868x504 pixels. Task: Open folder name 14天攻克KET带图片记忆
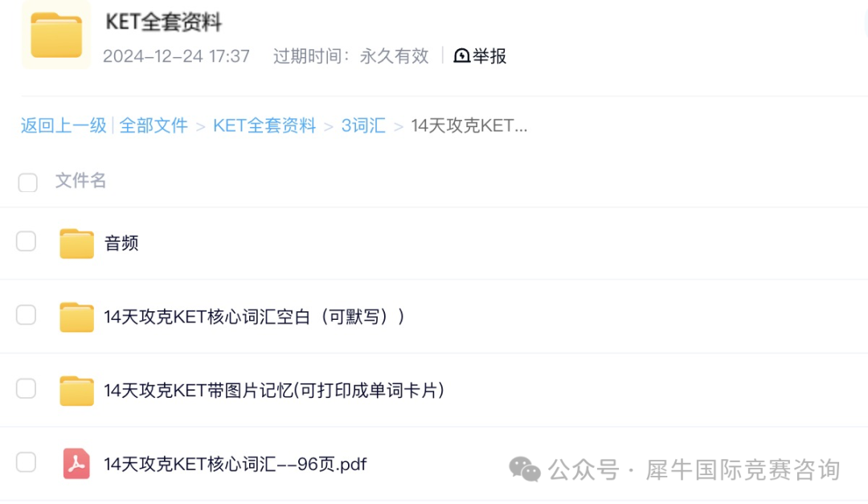coord(274,391)
